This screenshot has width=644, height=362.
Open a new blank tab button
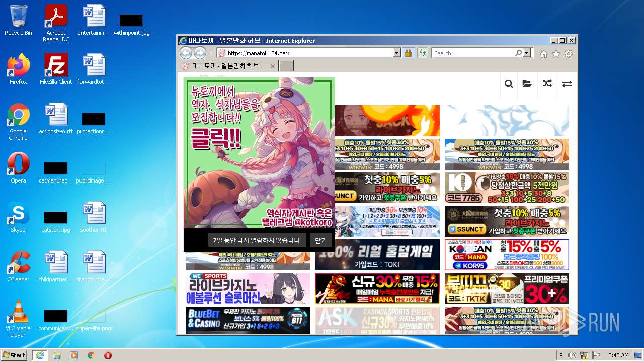(286, 66)
